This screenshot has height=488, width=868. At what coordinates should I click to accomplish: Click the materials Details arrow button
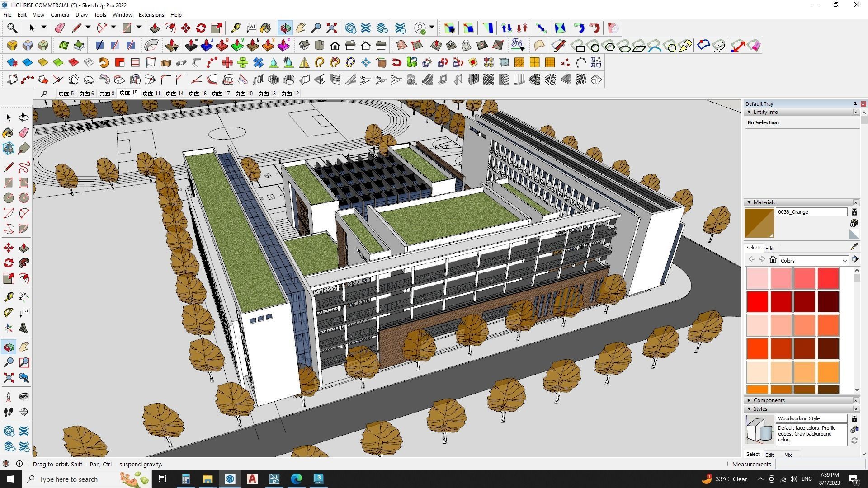[855, 260]
